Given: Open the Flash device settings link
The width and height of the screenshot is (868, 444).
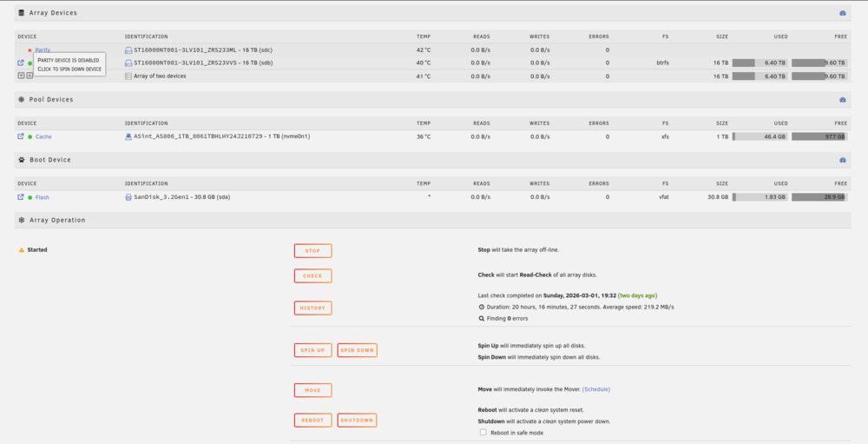Looking at the screenshot, I should point(42,196).
